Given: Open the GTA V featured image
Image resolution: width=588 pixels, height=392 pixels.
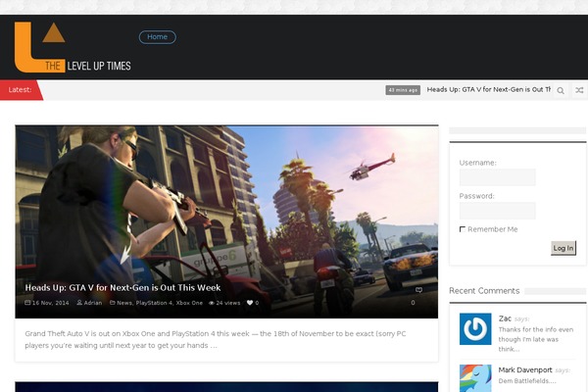Looking at the screenshot, I should coord(226,222).
